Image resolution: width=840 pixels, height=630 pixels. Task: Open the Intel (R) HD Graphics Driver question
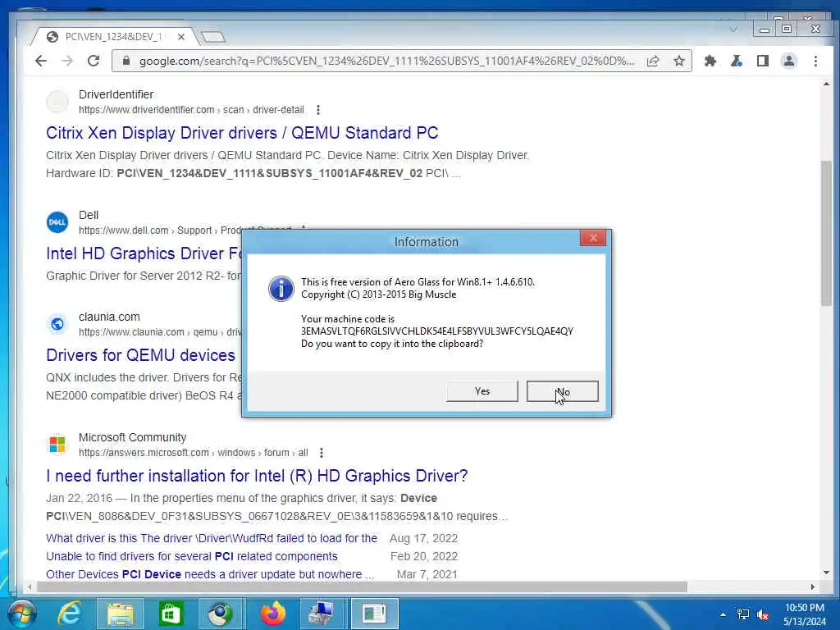257,476
